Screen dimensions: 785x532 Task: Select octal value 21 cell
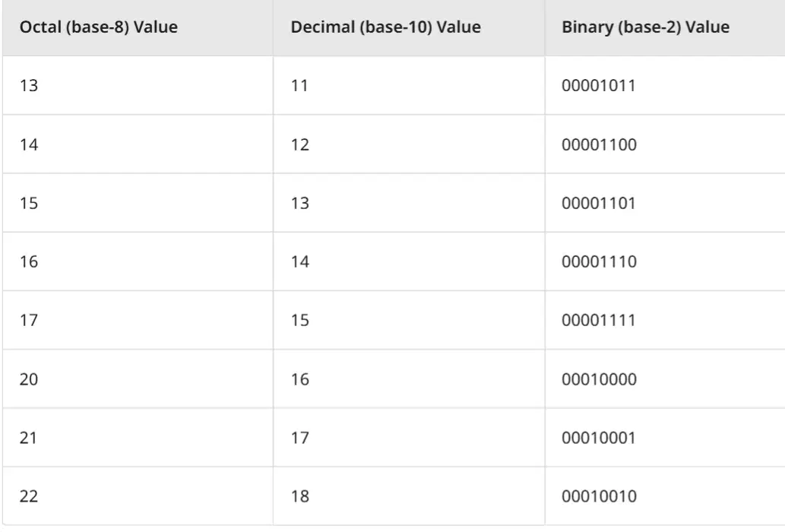pos(138,438)
